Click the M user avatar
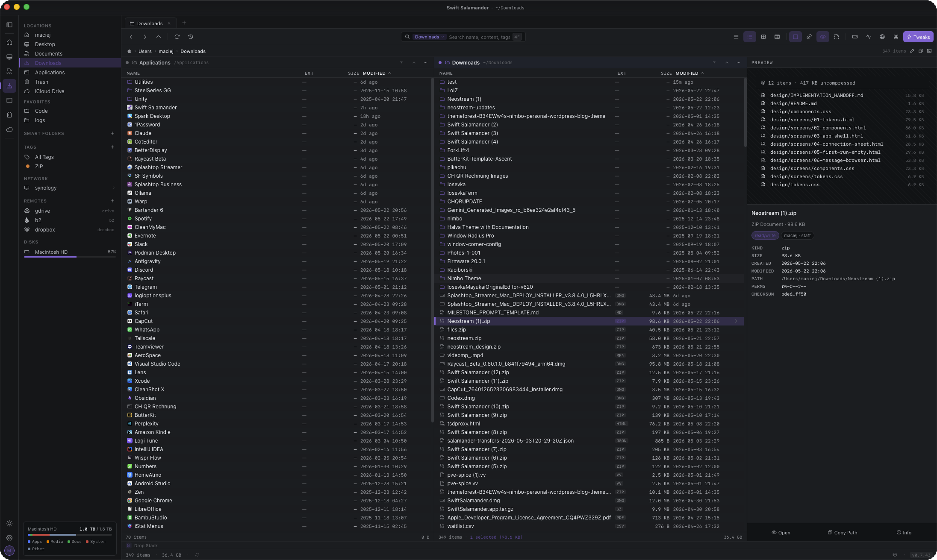The image size is (937, 560). (x=9, y=551)
